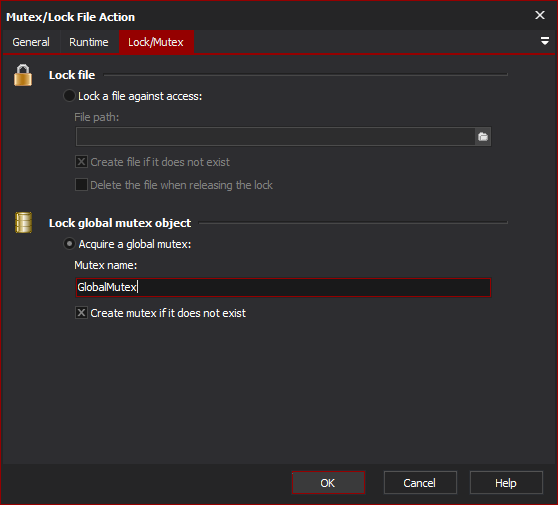The width and height of the screenshot is (558, 505).
Task: Click the File path text field
Action: coord(276,137)
